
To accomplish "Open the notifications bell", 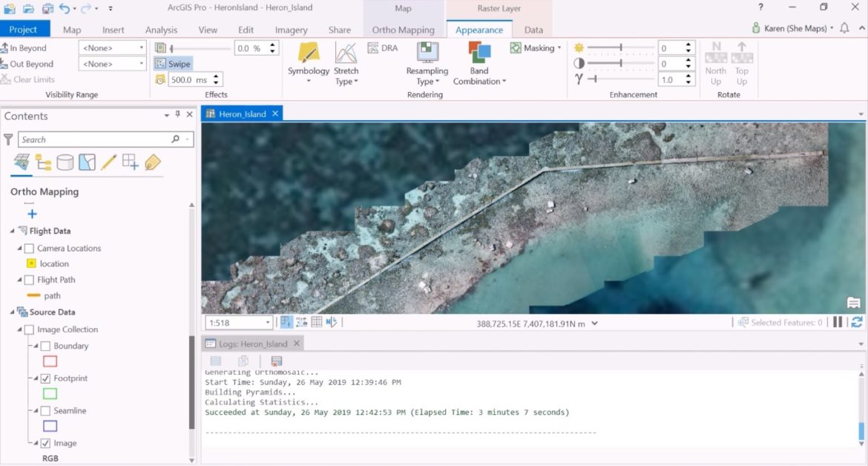I will pyautogui.click(x=844, y=27).
